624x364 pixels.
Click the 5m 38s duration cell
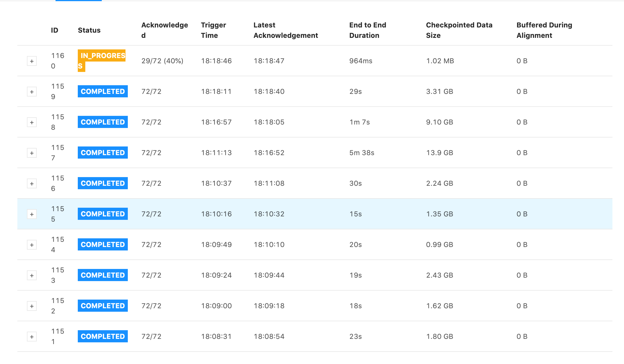(362, 153)
